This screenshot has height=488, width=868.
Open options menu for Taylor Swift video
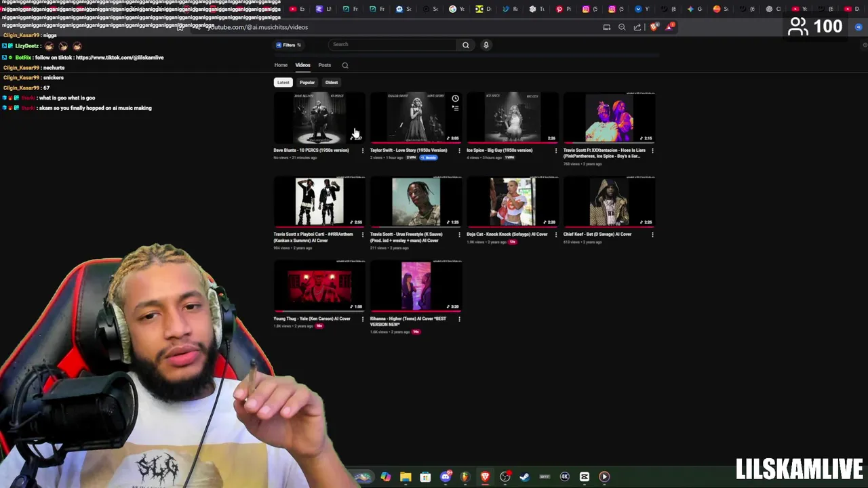459,150
